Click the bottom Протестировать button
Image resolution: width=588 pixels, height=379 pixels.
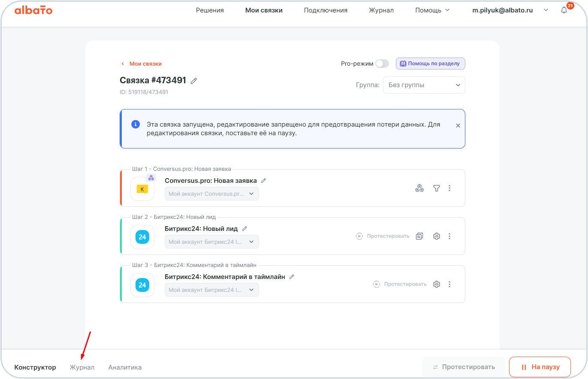pyautogui.click(x=464, y=367)
